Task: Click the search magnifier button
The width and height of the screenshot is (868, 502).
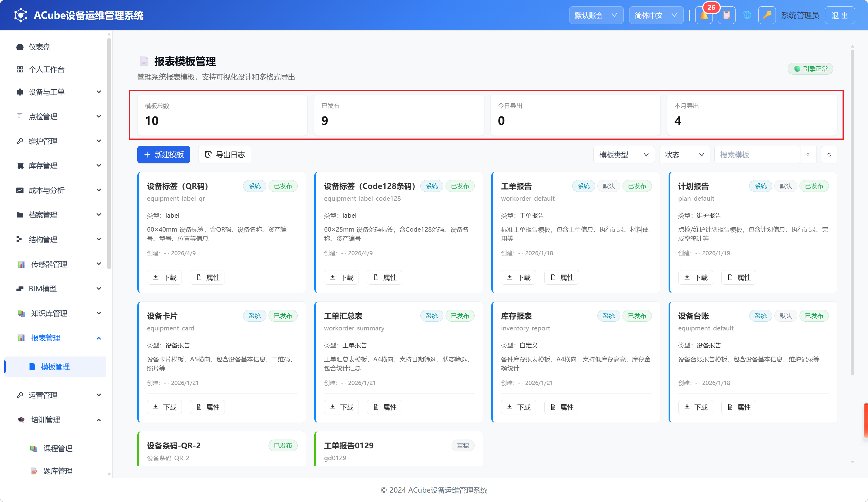Action: click(808, 155)
